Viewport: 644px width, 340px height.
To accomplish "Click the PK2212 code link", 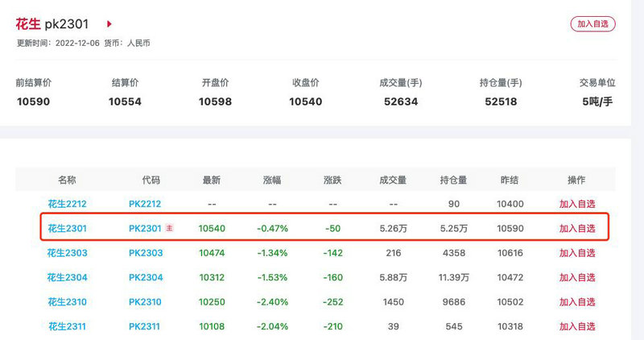I will tap(145, 204).
